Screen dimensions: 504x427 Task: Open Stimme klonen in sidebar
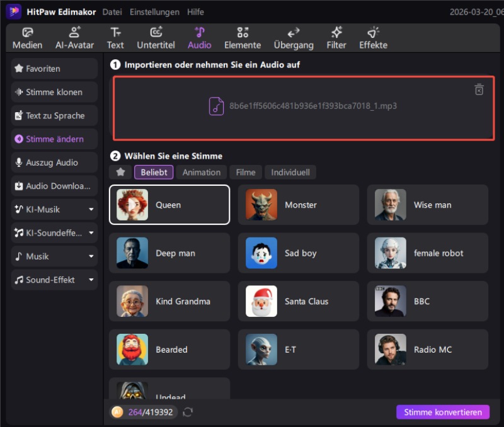coord(54,92)
